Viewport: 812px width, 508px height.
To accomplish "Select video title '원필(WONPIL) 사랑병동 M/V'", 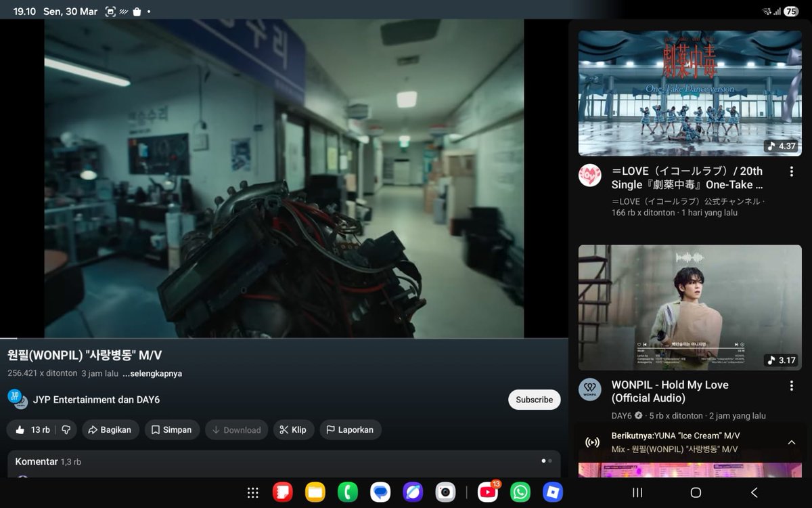I will tap(85, 356).
